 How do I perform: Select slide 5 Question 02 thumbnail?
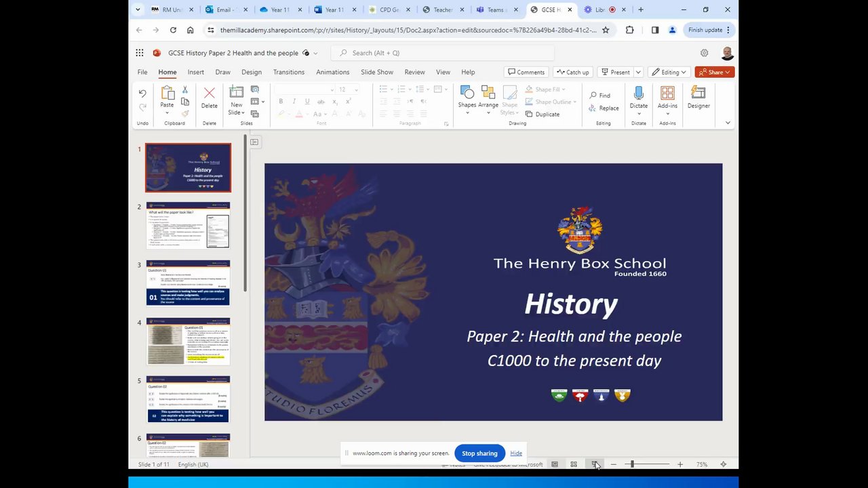(188, 399)
